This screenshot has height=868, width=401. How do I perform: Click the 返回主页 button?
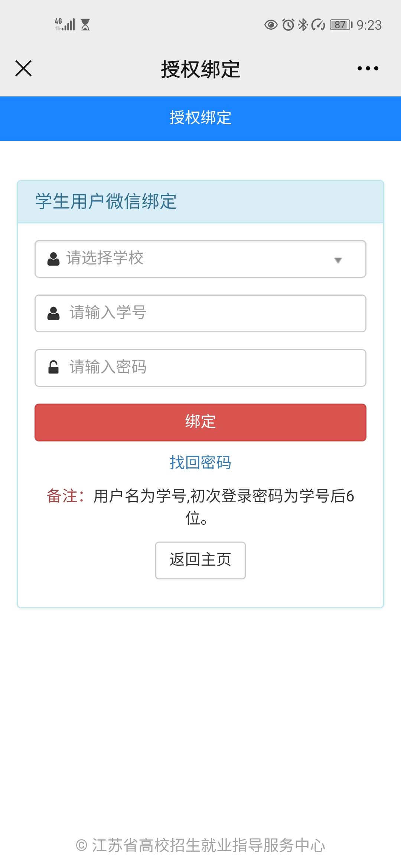200,560
